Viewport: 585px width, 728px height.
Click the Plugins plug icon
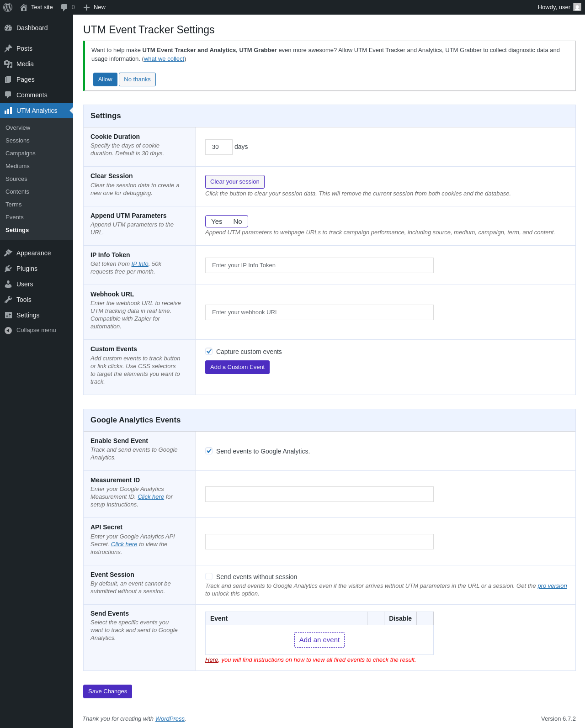[8, 269]
